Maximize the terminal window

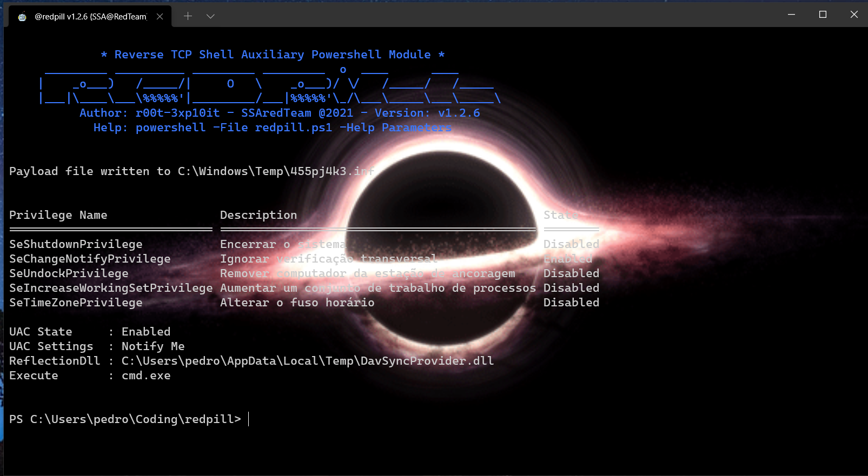tap(823, 15)
